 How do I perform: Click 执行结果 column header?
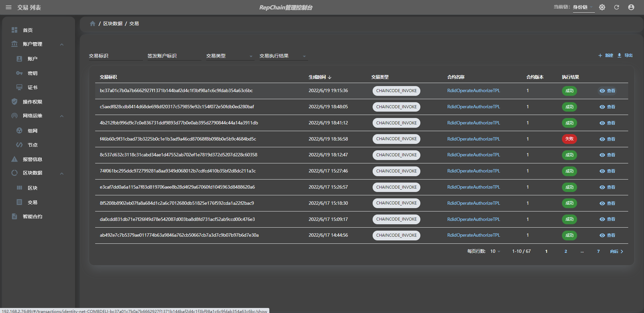pos(570,77)
